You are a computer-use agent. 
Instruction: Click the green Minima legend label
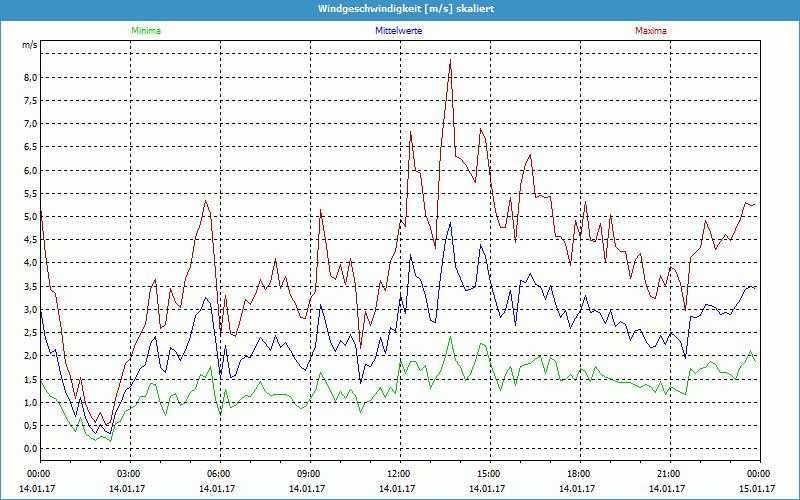[x=146, y=31]
